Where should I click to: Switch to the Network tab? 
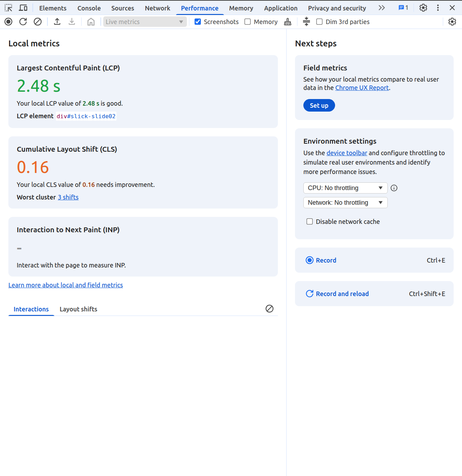(157, 8)
